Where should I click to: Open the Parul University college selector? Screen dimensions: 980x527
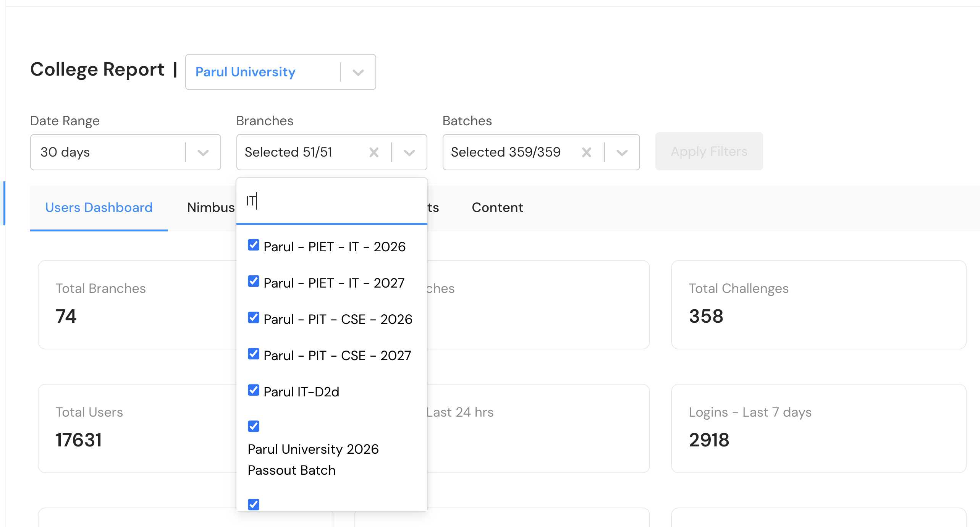(x=280, y=72)
